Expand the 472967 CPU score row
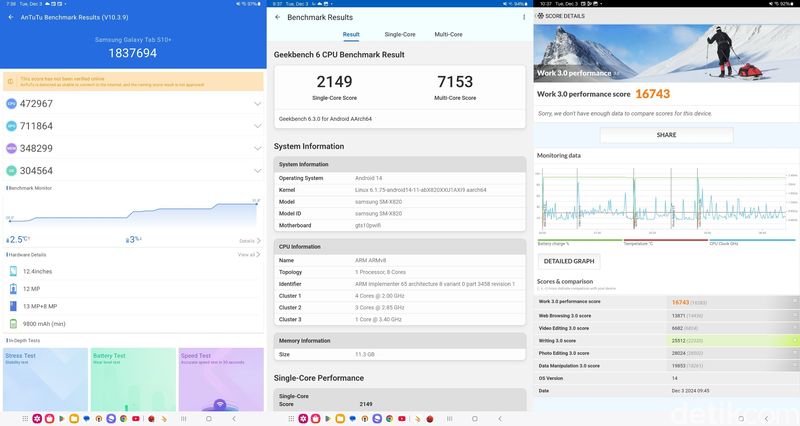The height and width of the screenshot is (426, 800). pos(257,104)
